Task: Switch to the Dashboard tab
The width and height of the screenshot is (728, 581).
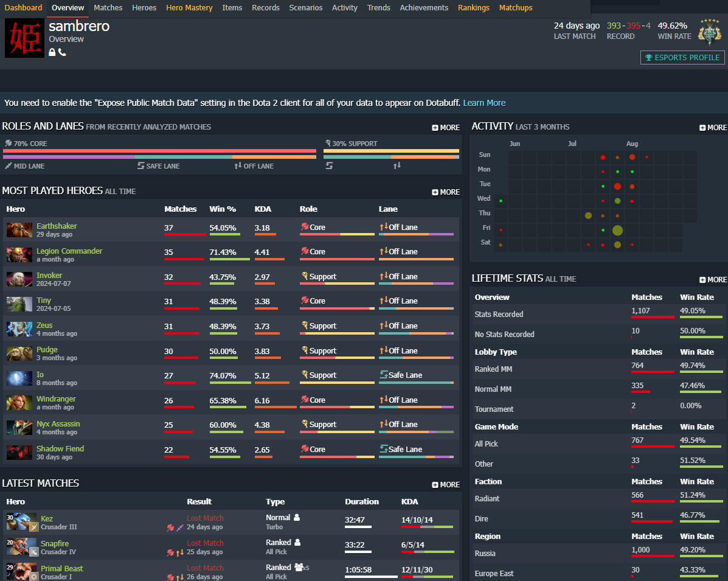Action: 23,7
